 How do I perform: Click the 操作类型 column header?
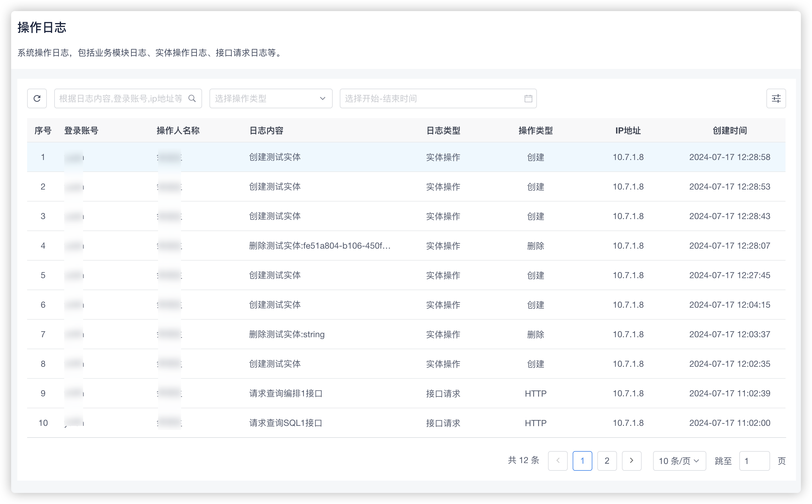tap(535, 130)
